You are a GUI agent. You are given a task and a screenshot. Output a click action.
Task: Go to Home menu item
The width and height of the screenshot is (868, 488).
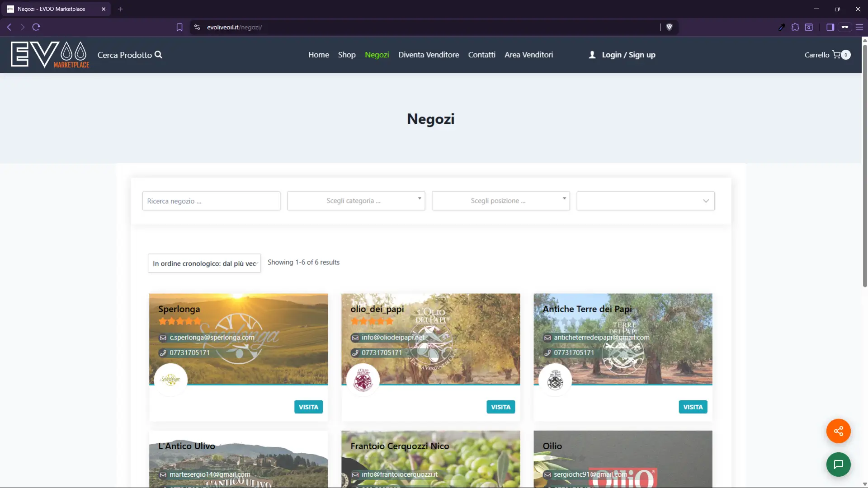pos(319,55)
